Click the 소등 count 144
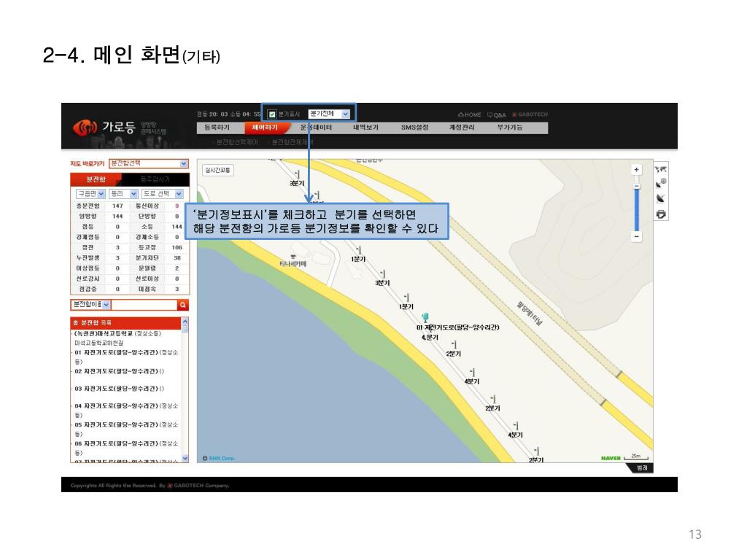747x560 pixels. pyautogui.click(x=177, y=227)
